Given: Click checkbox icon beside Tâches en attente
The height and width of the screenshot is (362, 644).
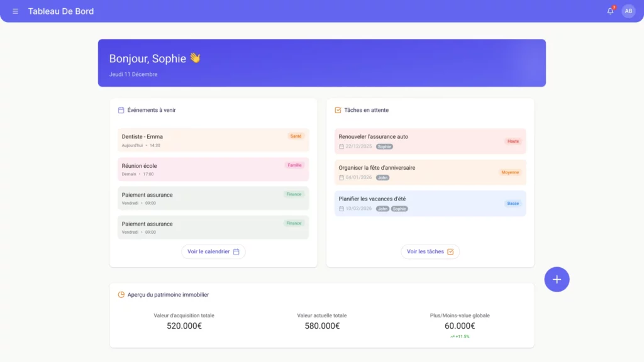Looking at the screenshot, I should tap(338, 110).
